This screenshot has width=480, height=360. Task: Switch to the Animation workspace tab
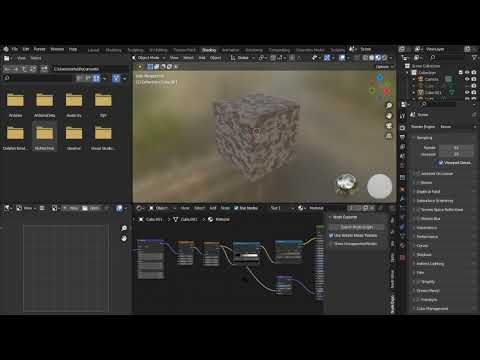click(230, 50)
